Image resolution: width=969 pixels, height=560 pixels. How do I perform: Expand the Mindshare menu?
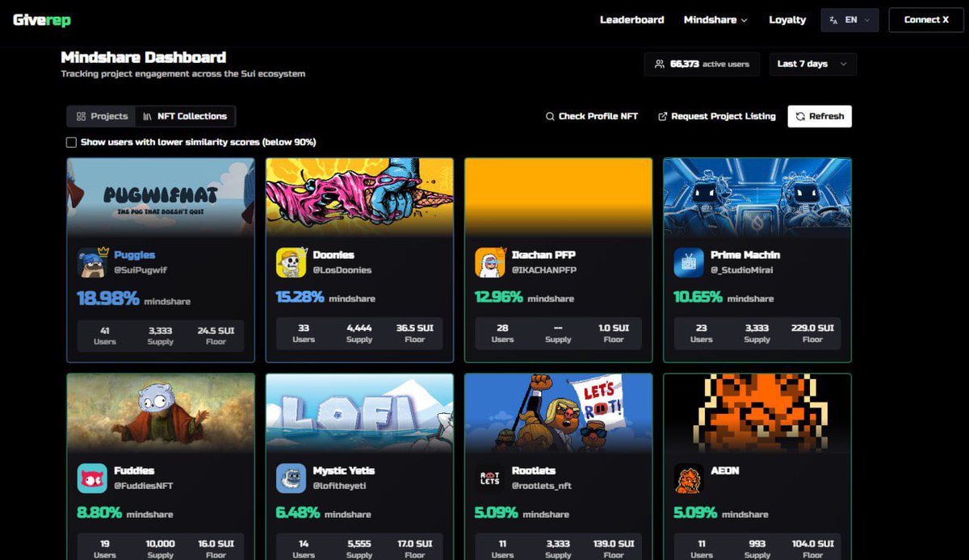click(x=715, y=20)
